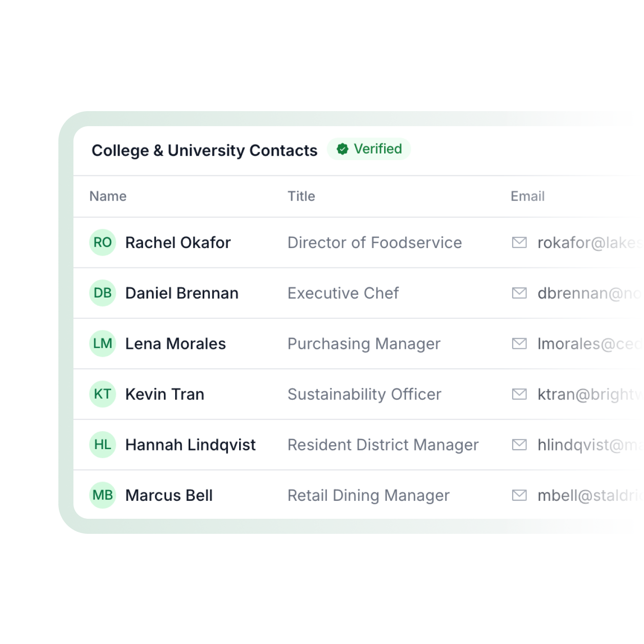Click the MB avatar badge
The height and width of the screenshot is (644, 644).
[x=103, y=495]
